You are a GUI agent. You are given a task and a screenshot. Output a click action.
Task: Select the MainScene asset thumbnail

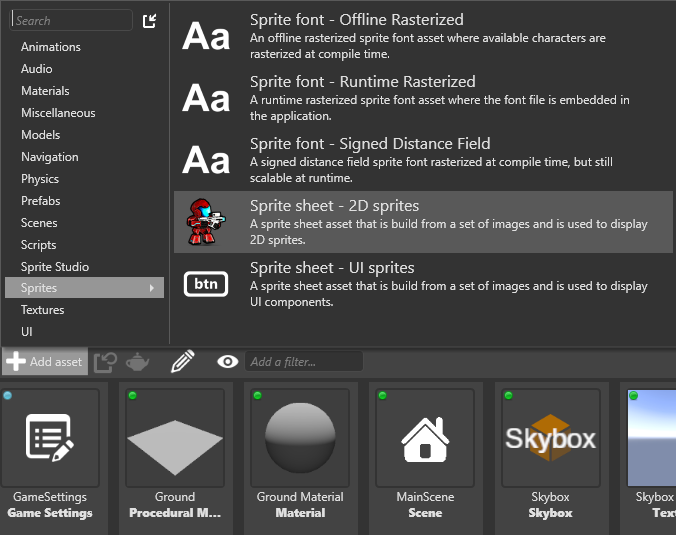[x=425, y=437]
